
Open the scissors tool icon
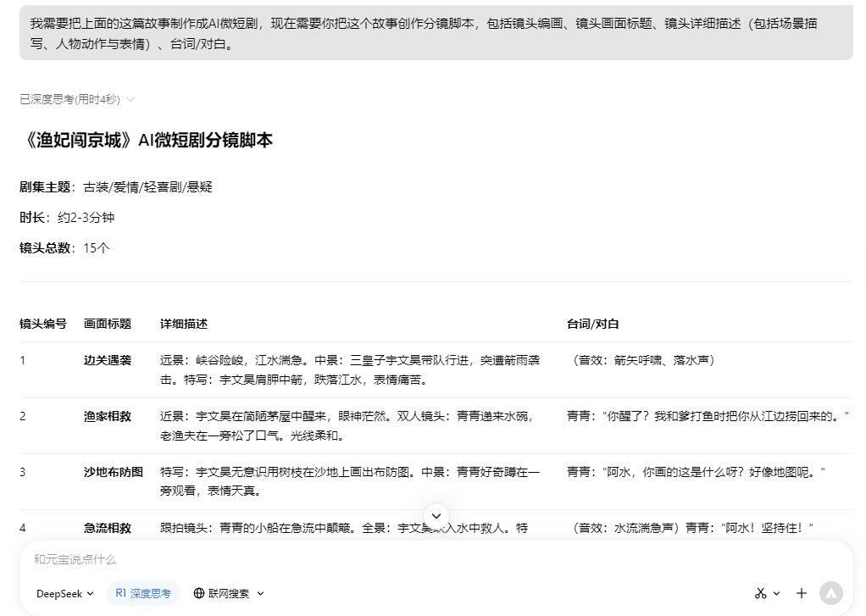(x=760, y=593)
